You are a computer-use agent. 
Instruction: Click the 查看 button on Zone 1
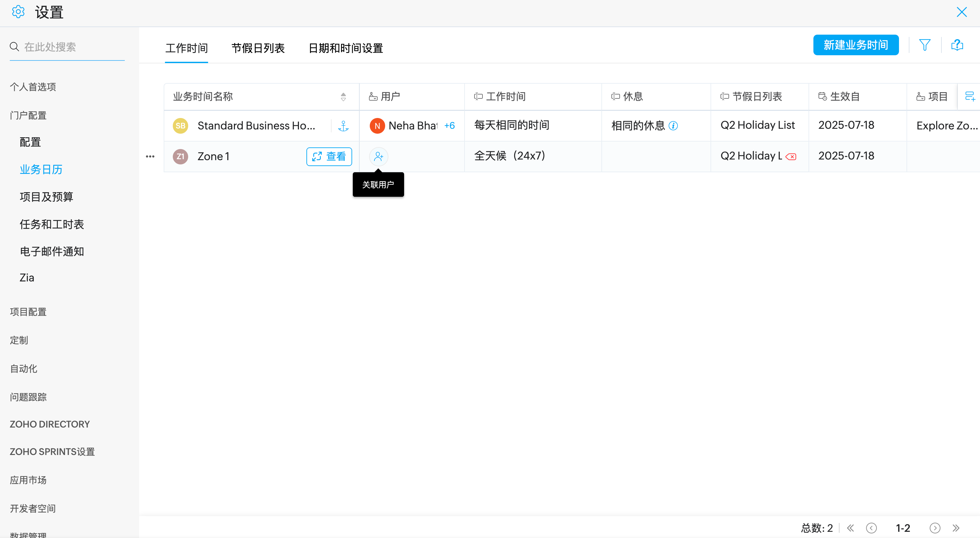pos(329,157)
